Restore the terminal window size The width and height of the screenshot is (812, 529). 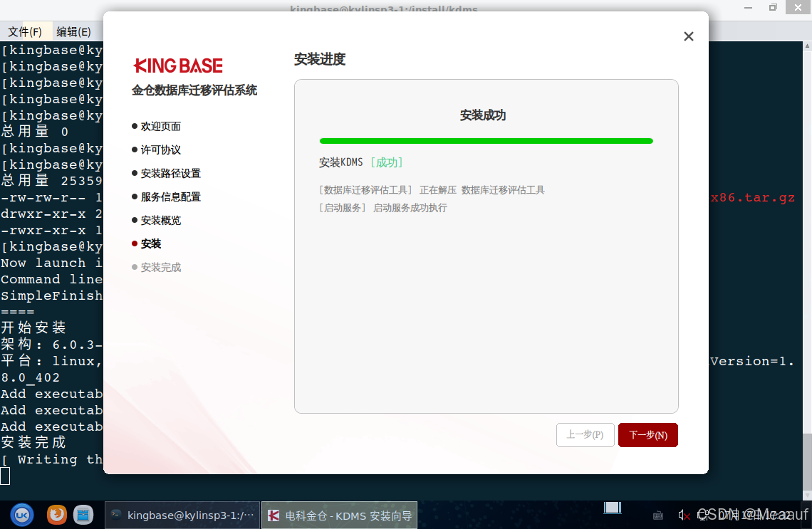coord(773,8)
